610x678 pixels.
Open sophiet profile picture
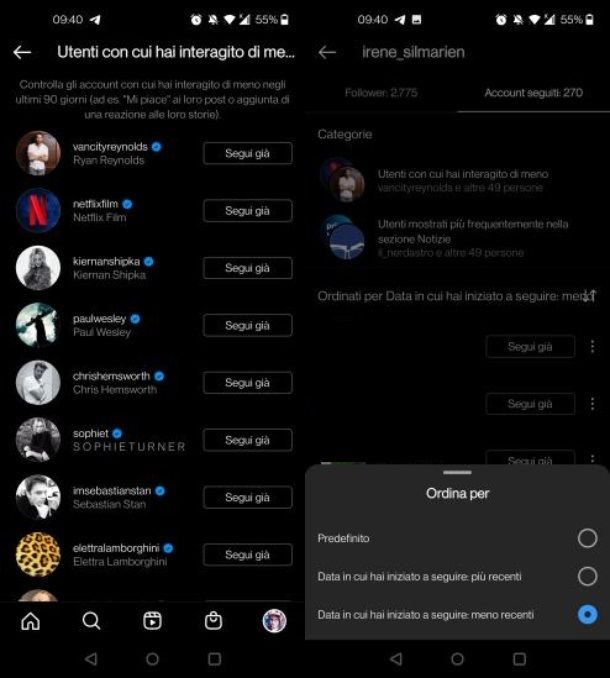[38, 440]
